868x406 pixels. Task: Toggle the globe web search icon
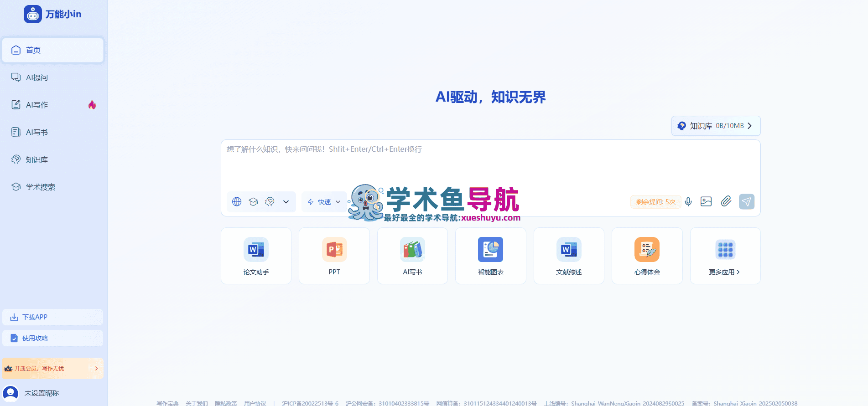[237, 202]
